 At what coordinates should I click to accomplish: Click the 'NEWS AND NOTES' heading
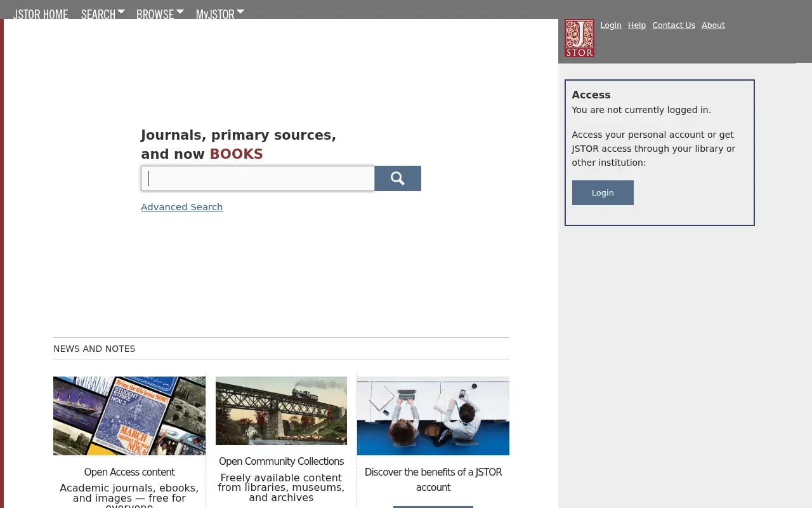95,349
